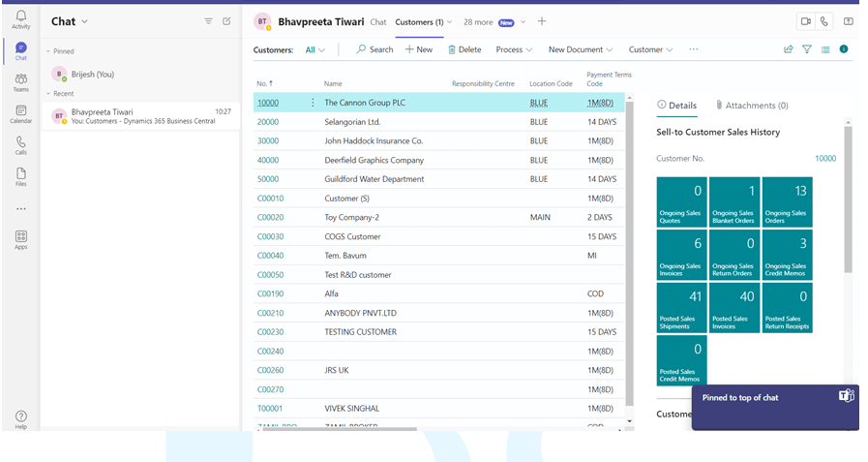The width and height of the screenshot is (868, 462).
Task: Open the Calls icon in sidebar
Action: click(21, 145)
